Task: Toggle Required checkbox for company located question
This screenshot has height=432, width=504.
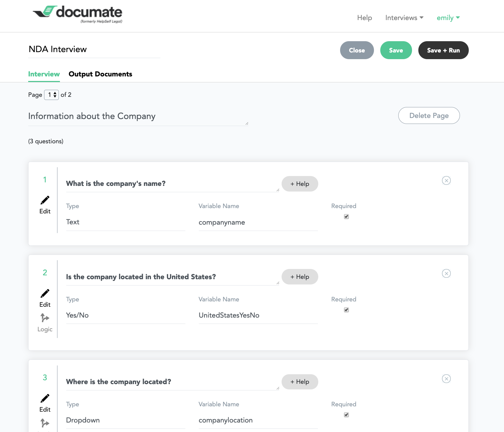Action: pos(346,415)
